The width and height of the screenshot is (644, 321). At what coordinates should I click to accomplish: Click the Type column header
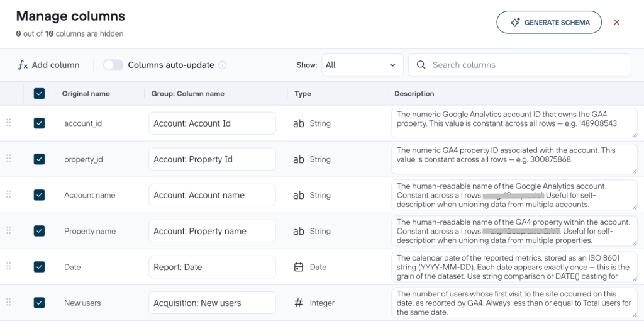303,94
